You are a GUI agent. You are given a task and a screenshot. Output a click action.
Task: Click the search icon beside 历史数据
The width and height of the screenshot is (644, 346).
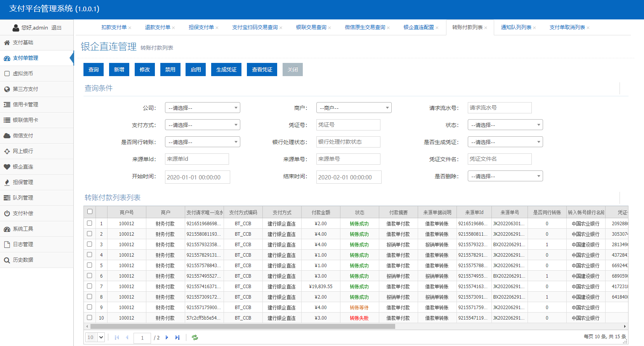[x=7, y=260]
